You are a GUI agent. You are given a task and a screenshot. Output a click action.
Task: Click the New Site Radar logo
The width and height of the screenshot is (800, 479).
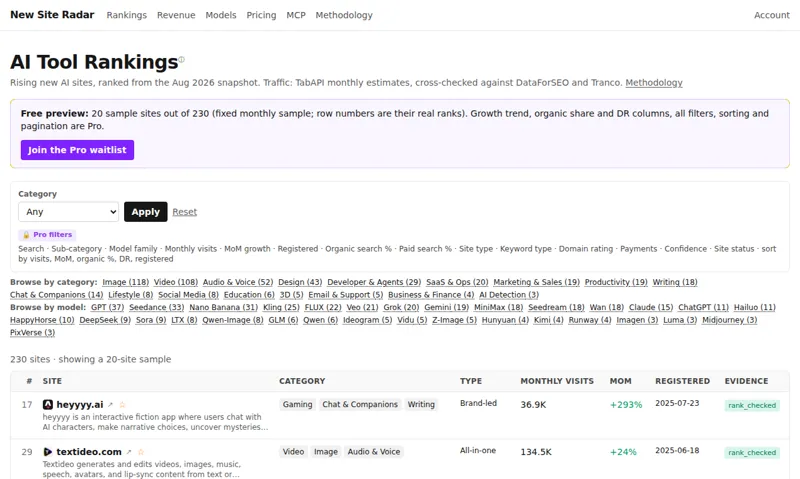[52, 15]
